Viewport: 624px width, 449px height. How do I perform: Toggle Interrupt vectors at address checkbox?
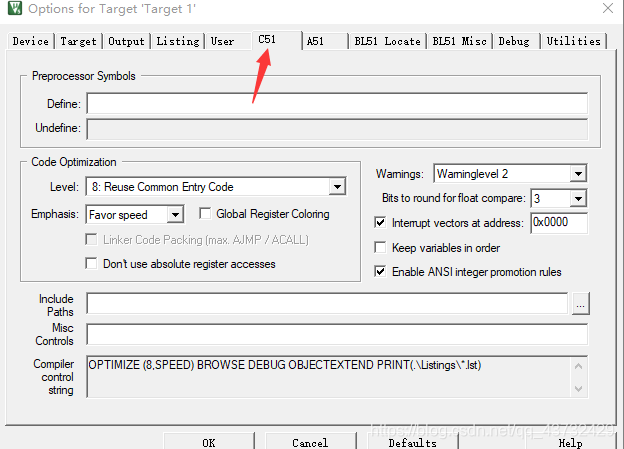pyautogui.click(x=380, y=223)
